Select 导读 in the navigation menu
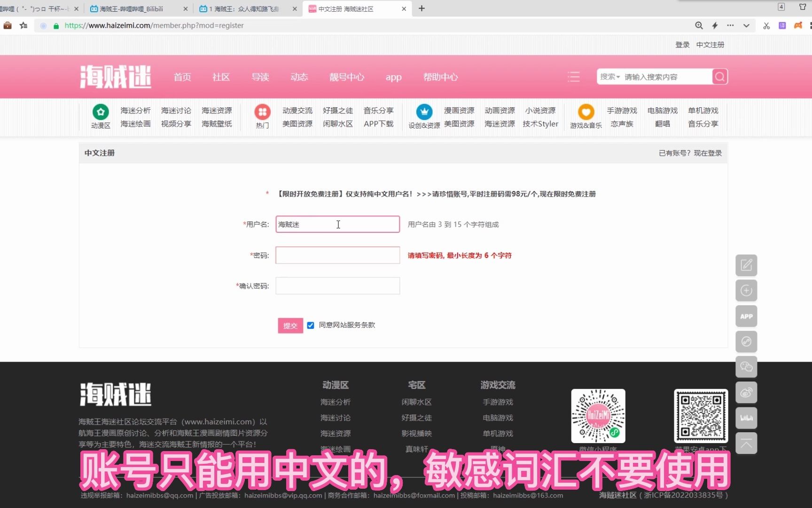Image resolution: width=812 pixels, height=508 pixels. [x=260, y=77]
